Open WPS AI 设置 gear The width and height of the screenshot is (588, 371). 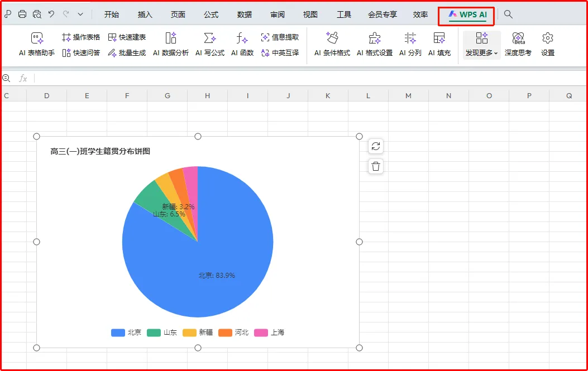[547, 44]
